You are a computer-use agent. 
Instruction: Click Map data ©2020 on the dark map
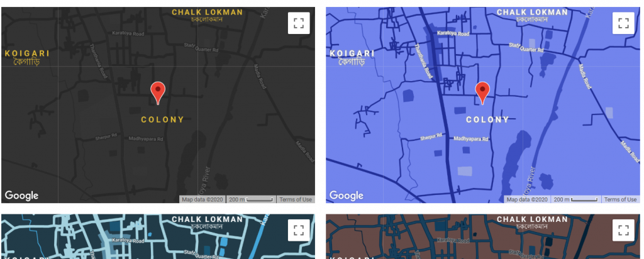coord(202,199)
